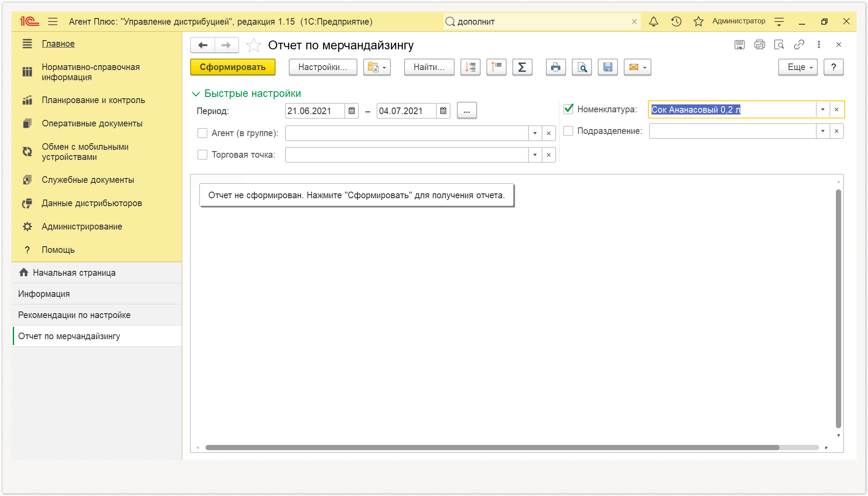Open Служебные документы section
The height and width of the screenshot is (496, 868).
(x=88, y=180)
